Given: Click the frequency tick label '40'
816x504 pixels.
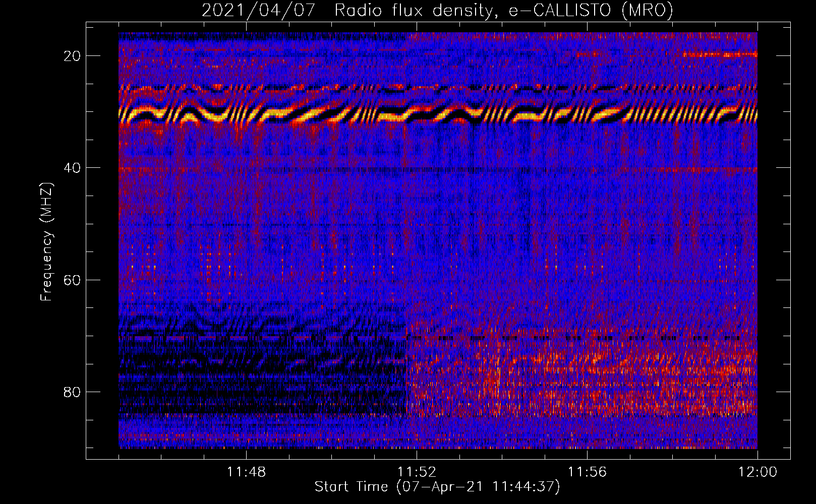Looking at the screenshot, I should (x=72, y=168).
